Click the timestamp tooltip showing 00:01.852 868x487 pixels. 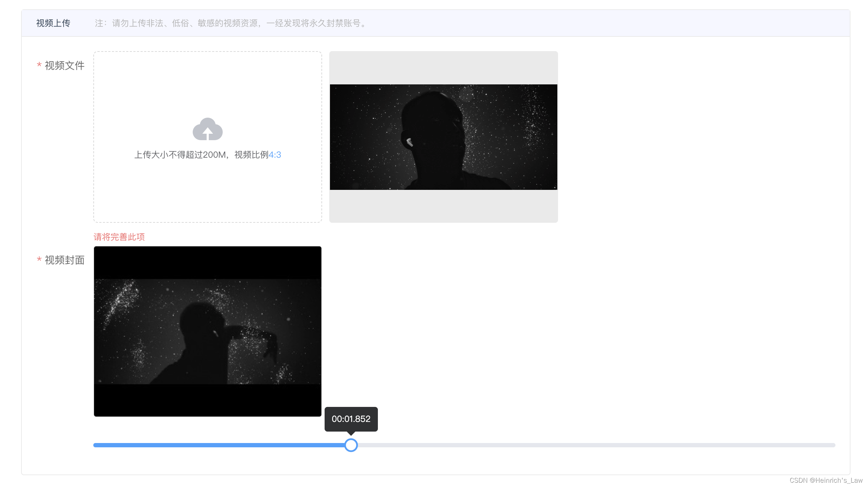click(x=350, y=419)
